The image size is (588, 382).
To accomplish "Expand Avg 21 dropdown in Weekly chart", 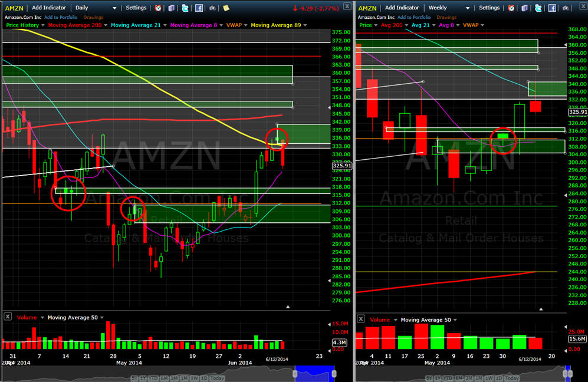I will click(434, 25).
